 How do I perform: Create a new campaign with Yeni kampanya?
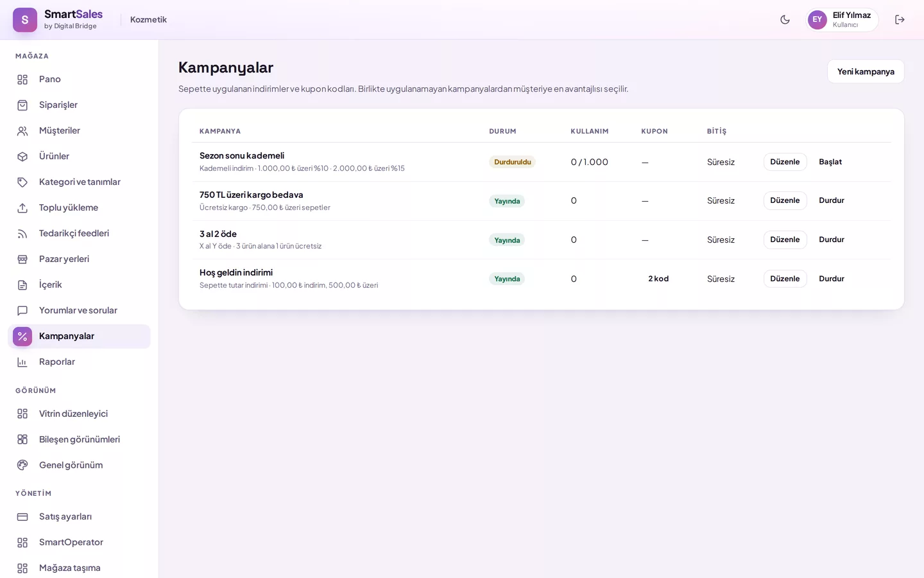coord(866,71)
